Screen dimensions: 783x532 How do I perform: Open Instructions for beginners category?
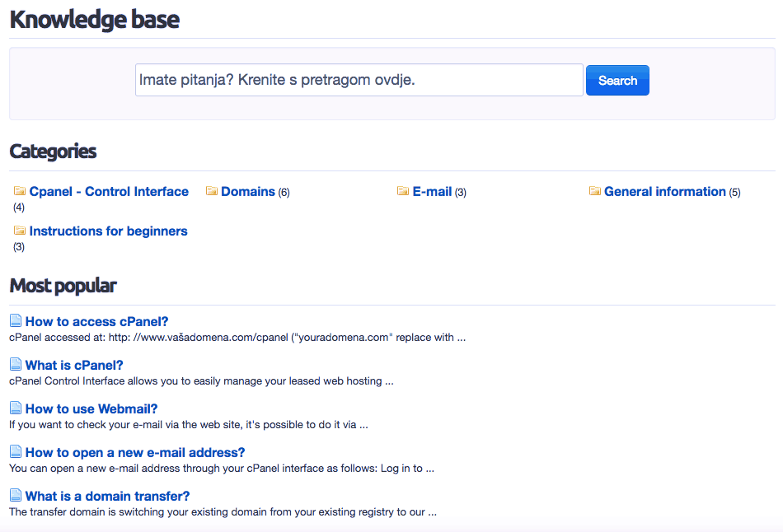108,231
